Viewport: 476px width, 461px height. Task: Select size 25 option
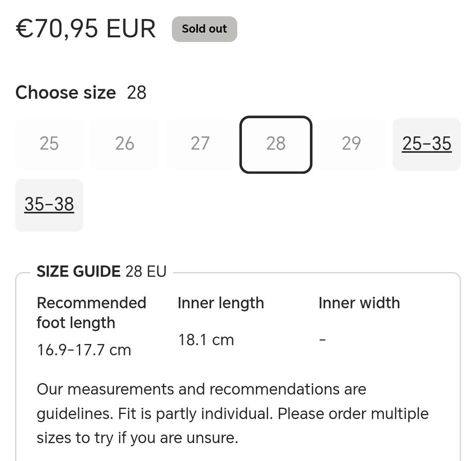(49, 144)
